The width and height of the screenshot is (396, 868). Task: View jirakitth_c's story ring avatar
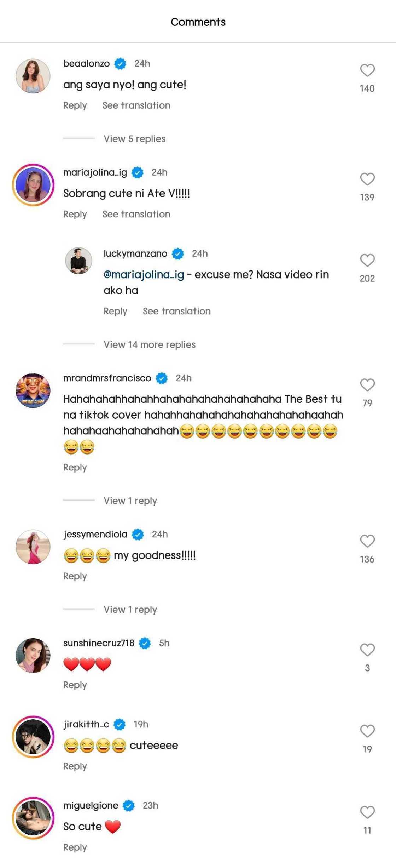[33, 737]
